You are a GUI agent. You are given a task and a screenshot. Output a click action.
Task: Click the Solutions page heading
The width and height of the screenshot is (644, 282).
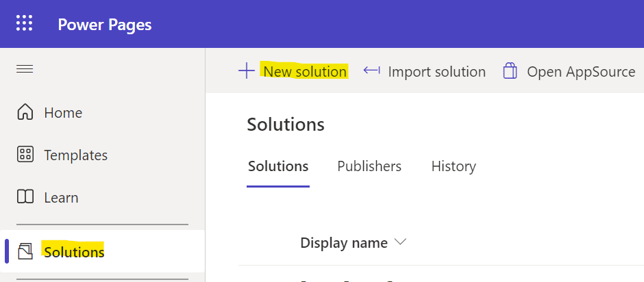point(286,125)
